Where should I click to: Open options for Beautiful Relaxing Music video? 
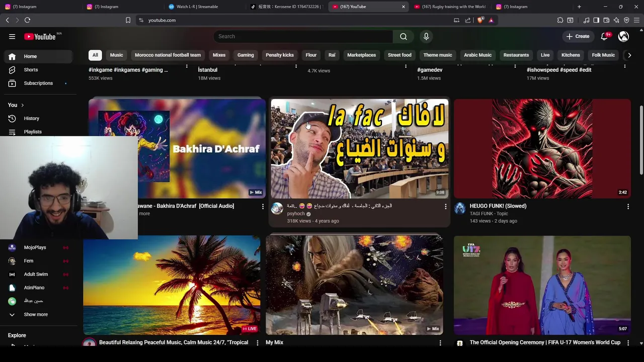click(258, 343)
